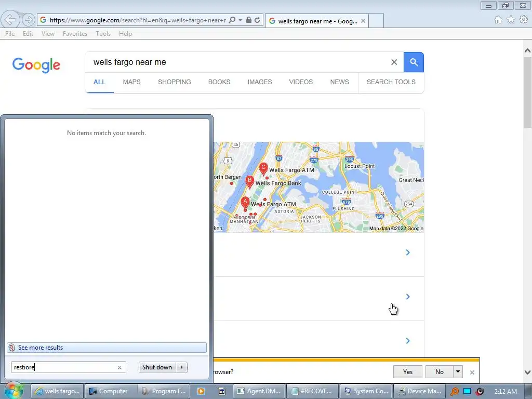Open the Favorites menu
Screen dimensions: 532x399
75,34
